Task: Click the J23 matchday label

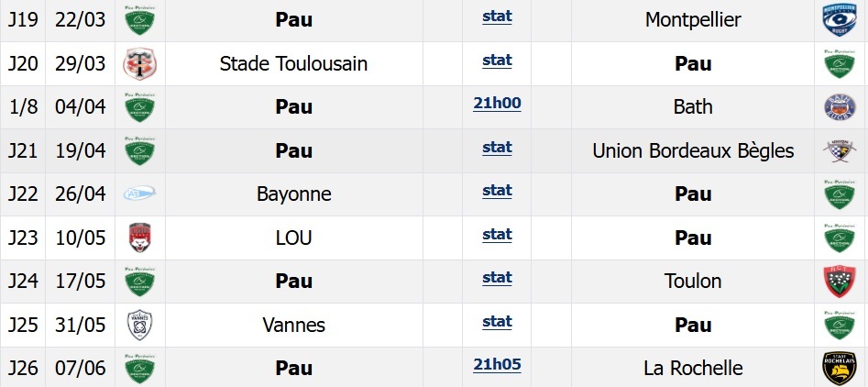Action: [21, 238]
